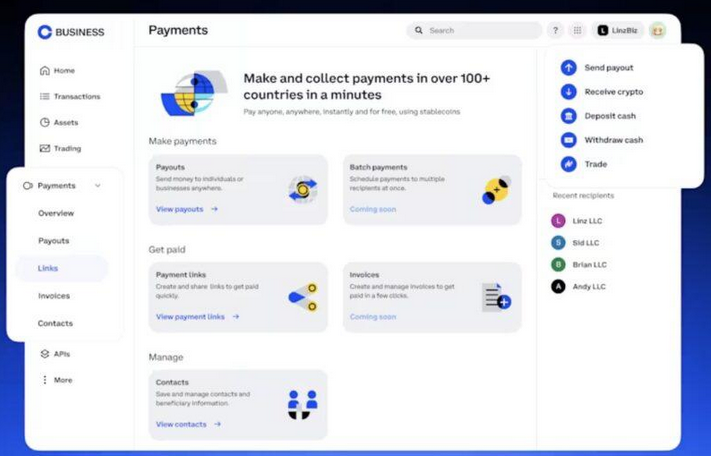Image resolution: width=711 pixels, height=456 pixels.
Task: Select Contacts under Payments menu
Action: pos(55,323)
